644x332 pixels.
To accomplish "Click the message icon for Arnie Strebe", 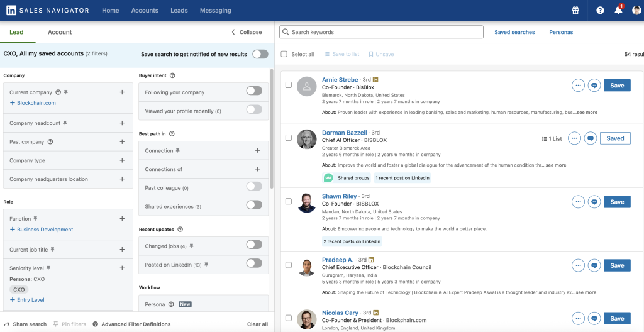I will [x=594, y=86].
